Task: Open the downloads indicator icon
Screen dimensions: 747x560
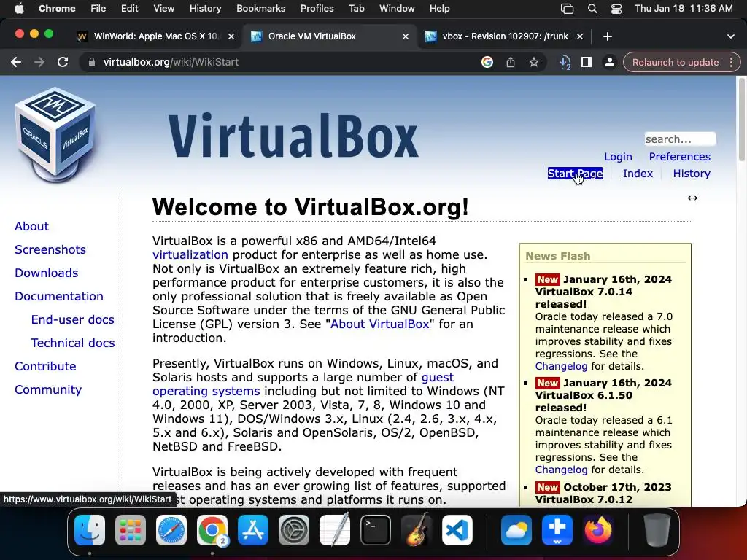Action: (x=565, y=63)
